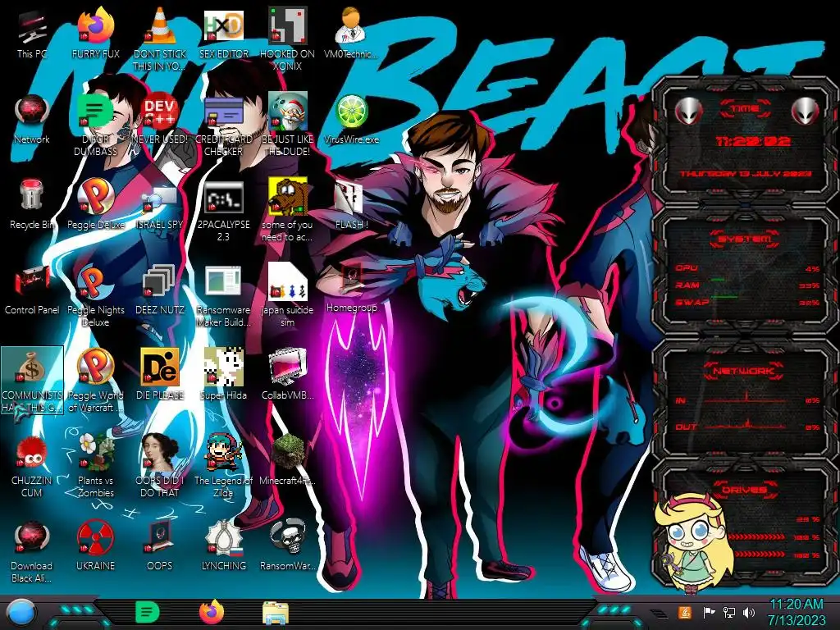This screenshot has height=630, width=840.
Task: Launch The Legend of Zilda icon
Action: click(223, 466)
